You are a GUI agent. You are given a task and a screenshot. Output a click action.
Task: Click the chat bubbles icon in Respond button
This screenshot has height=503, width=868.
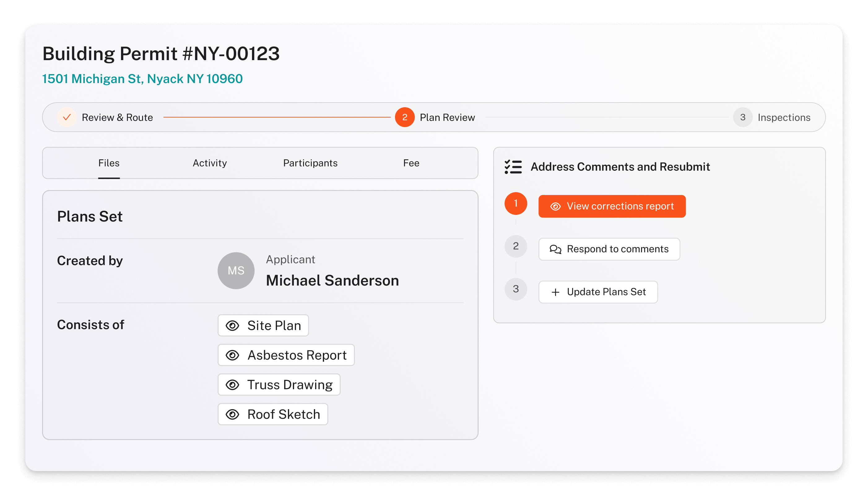coord(555,249)
